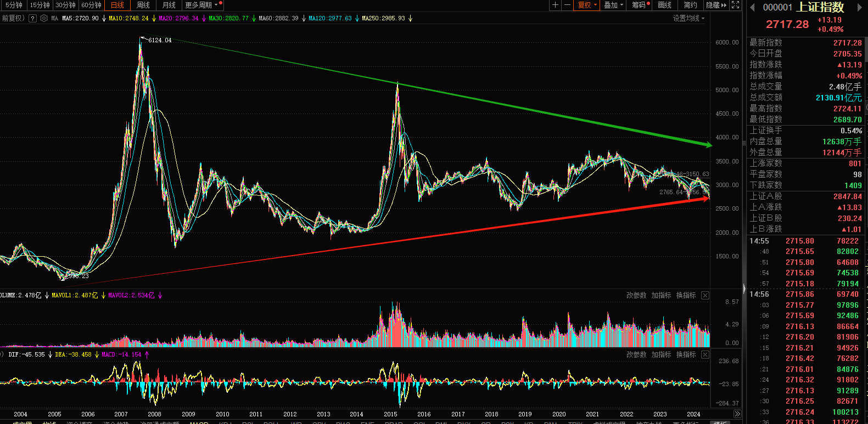Enter fullscreen chart mode
Screen dimensions: 868x424
pyautogui.click(x=736, y=5)
